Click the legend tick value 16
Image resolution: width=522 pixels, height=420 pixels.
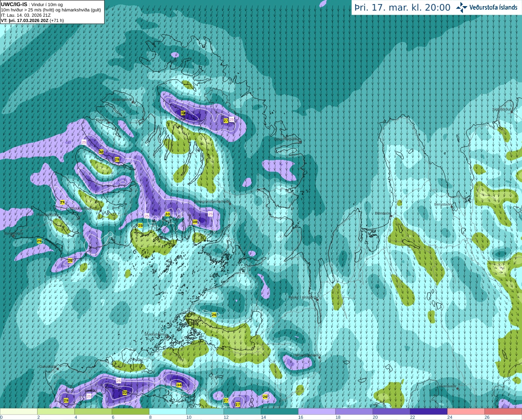point(300,417)
